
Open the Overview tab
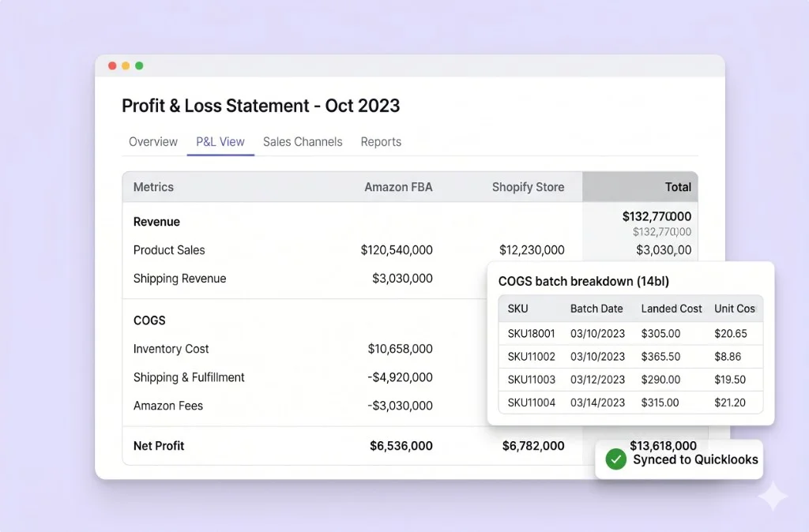(x=153, y=142)
